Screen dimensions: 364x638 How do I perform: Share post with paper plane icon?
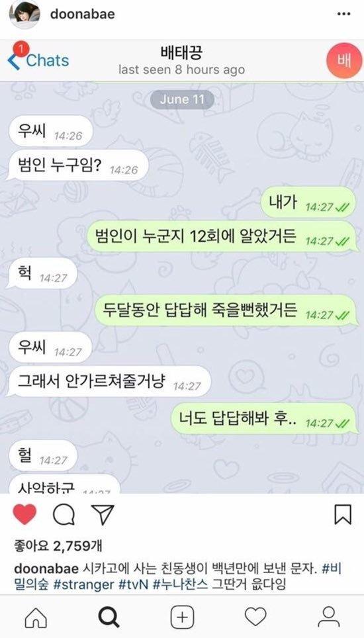[x=102, y=515]
